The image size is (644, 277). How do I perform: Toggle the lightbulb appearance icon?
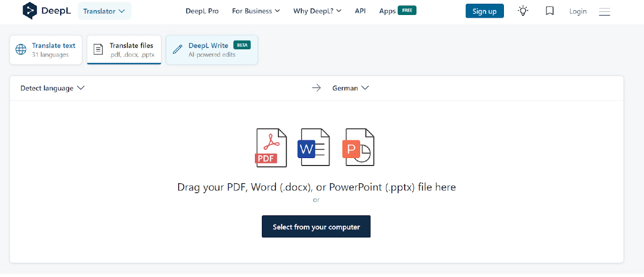523,11
